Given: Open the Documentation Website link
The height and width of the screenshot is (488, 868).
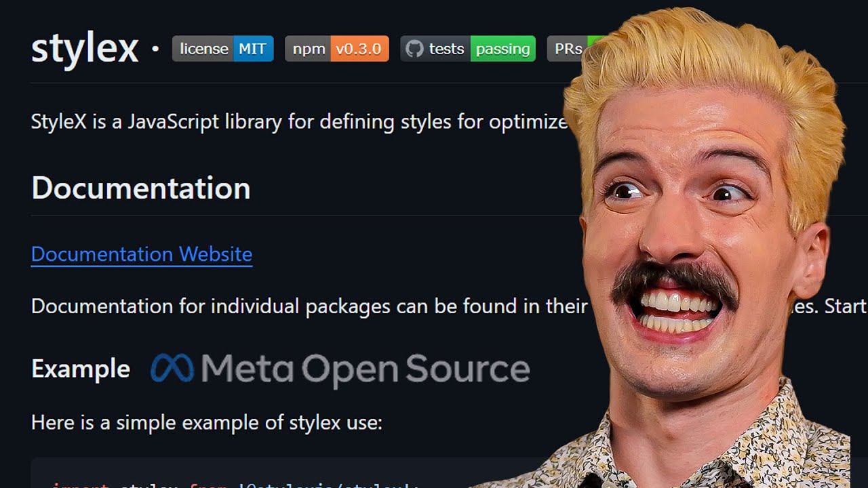Looking at the screenshot, I should [x=142, y=254].
